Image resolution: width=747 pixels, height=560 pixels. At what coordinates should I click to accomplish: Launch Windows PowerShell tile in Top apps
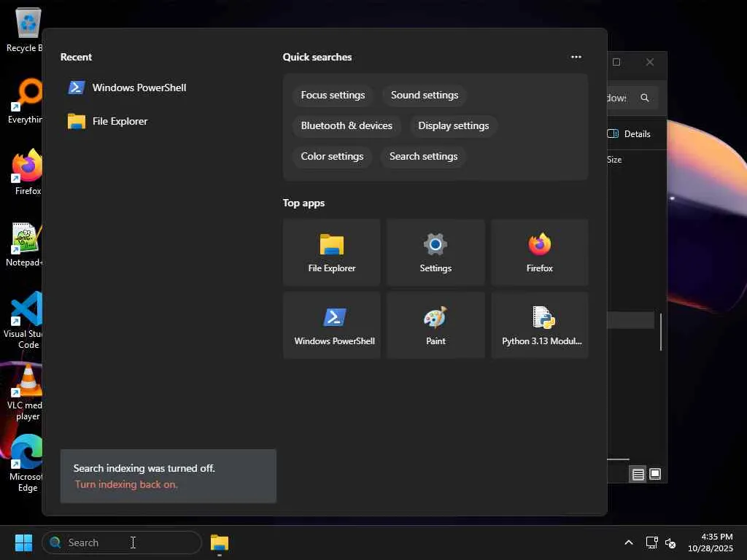point(332,325)
